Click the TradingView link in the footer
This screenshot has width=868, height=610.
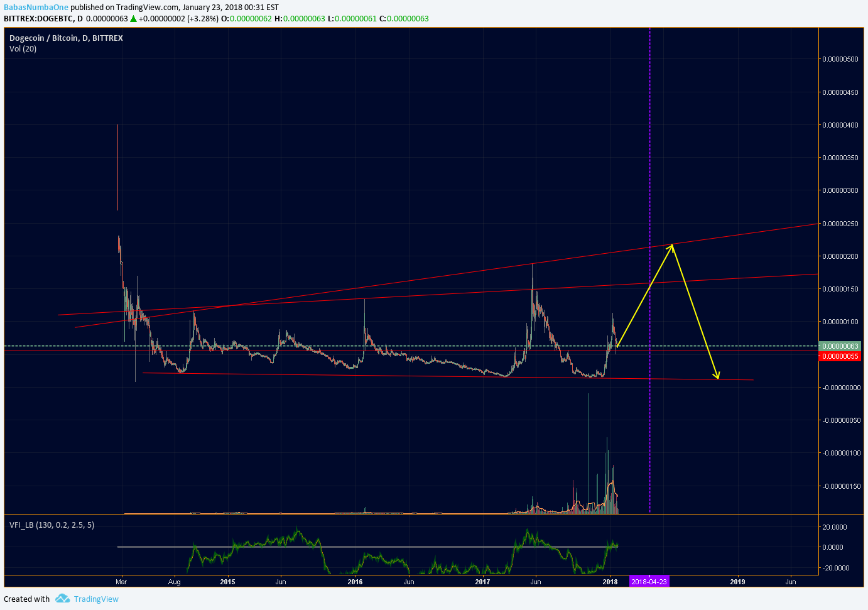click(96, 599)
